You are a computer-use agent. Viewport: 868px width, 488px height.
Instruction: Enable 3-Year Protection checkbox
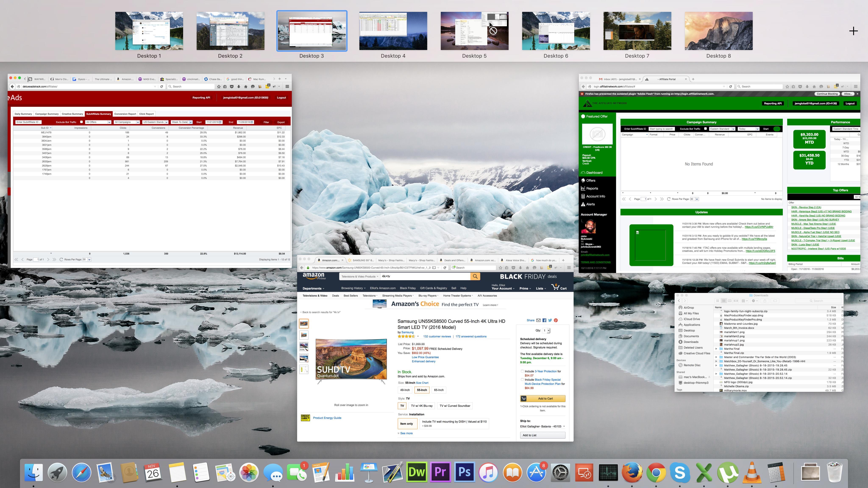(522, 371)
